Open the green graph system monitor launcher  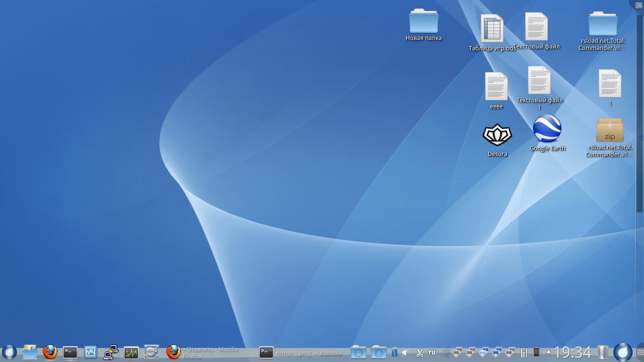[x=131, y=352]
